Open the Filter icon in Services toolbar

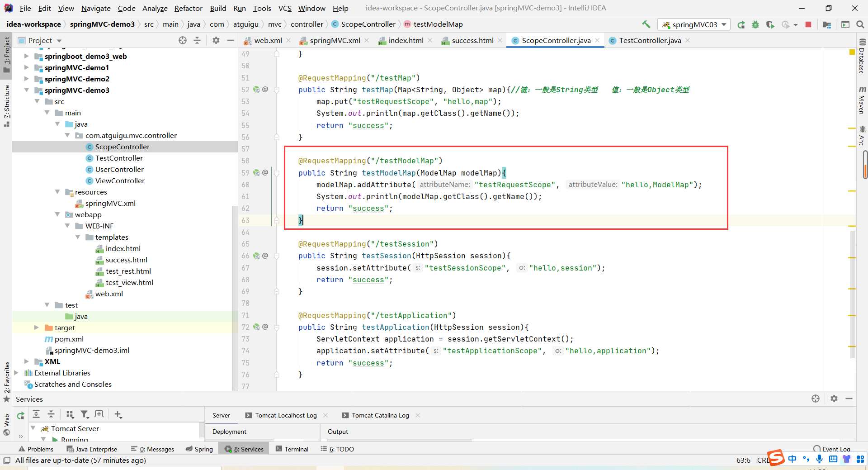click(x=85, y=414)
